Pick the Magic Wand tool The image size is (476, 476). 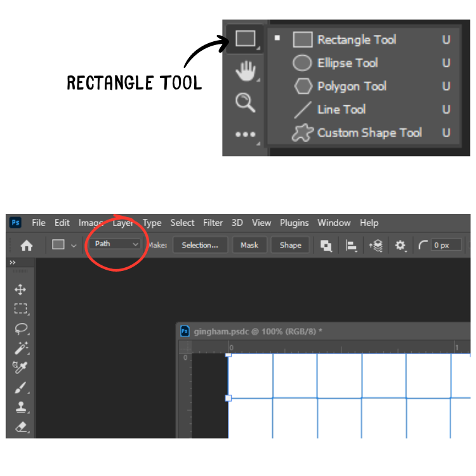[21, 348]
